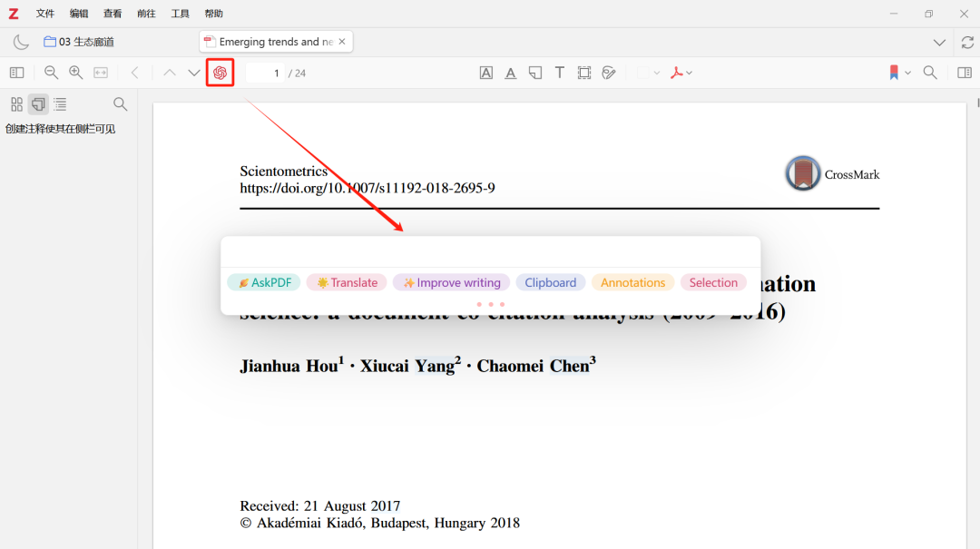This screenshot has height=549, width=980.
Task: Expand the PDF export dropdown
Action: [681, 73]
